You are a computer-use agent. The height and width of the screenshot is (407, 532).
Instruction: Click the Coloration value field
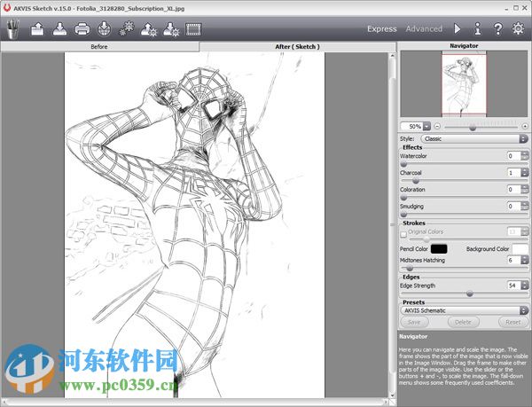pyautogui.click(x=513, y=189)
